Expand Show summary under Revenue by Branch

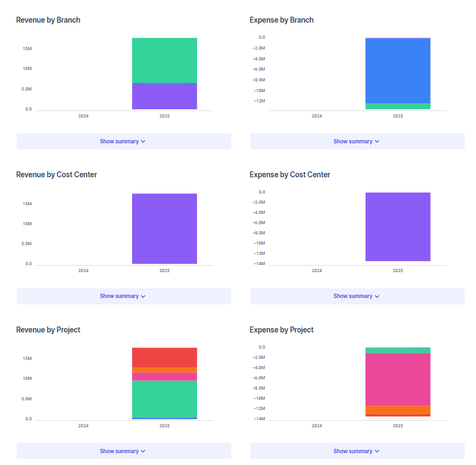point(123,141)
